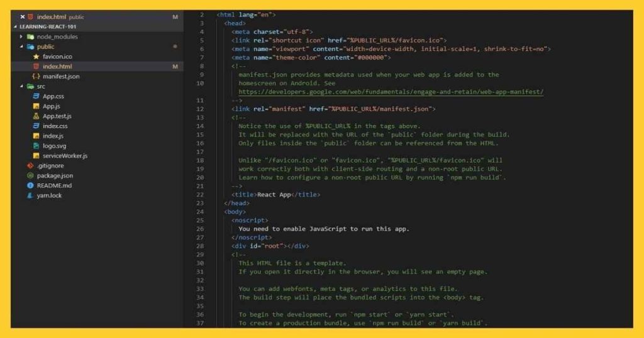
Task: Open index.css file
Action: (55, 126)
